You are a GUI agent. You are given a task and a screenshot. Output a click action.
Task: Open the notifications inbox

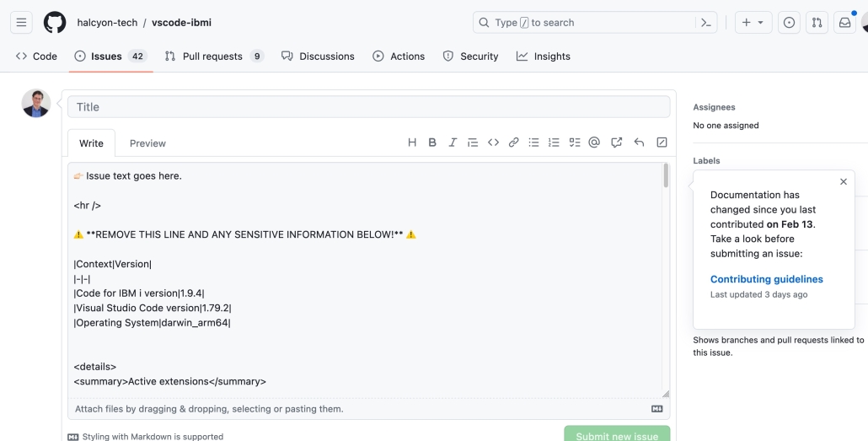pos(844,23)
